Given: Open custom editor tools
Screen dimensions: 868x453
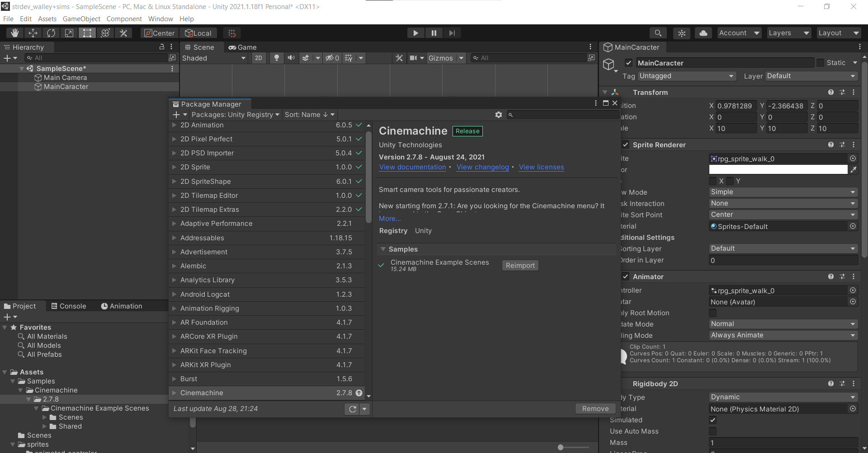Looking at the screenshot, I should pyautogui.click(x=123, y=33).
